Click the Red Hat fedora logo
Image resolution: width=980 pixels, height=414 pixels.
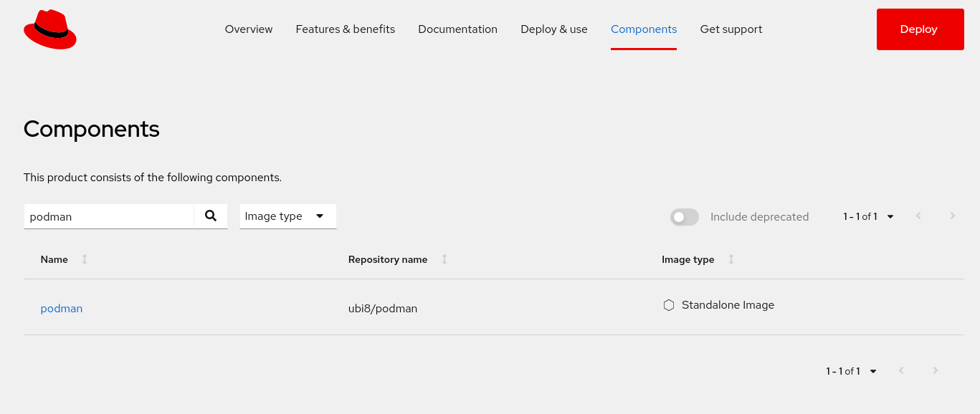(x=50, y=30)
